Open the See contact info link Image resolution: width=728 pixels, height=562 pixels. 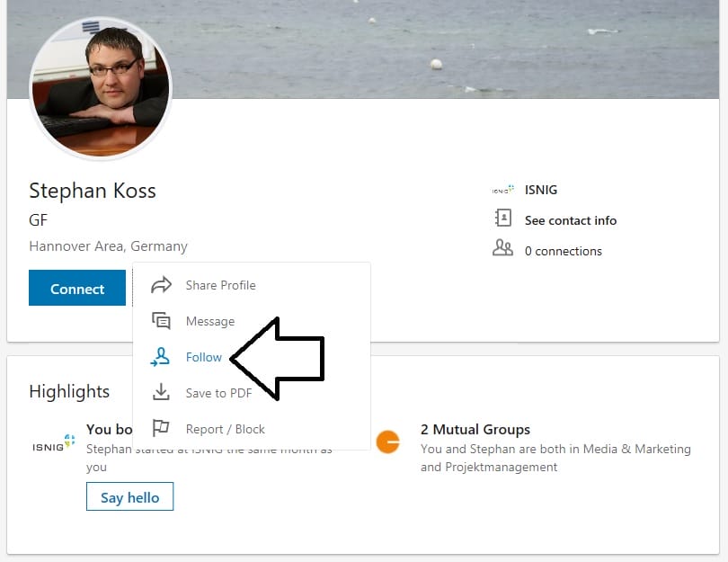pyautogui.click(x=570, y=220)
